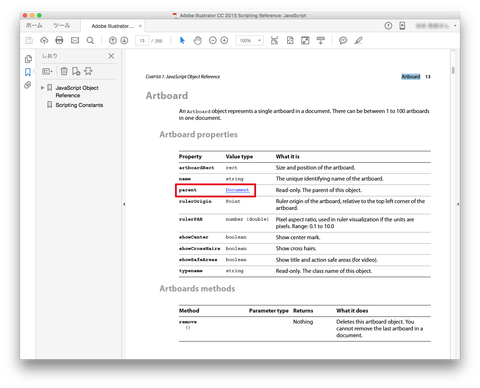Switch to the ツール tab

[x=62, y=25]
